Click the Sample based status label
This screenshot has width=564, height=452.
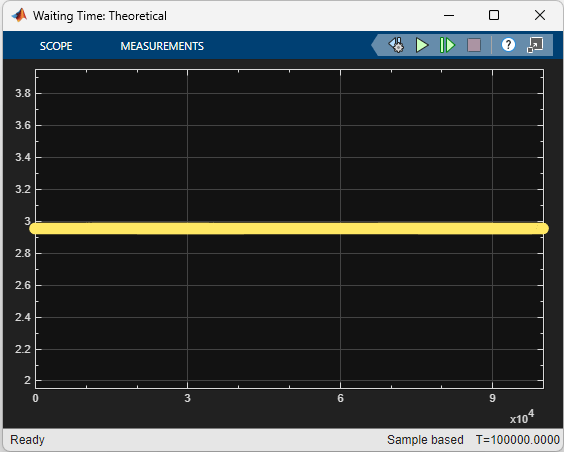(x=425, y=439)
